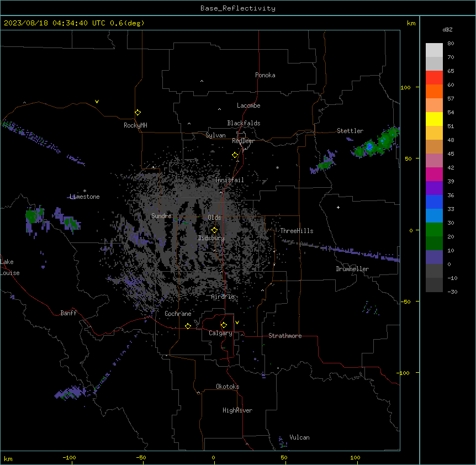Click the Calgary city label
Viewport: 476px width, 465px height.
coord(220,333)
